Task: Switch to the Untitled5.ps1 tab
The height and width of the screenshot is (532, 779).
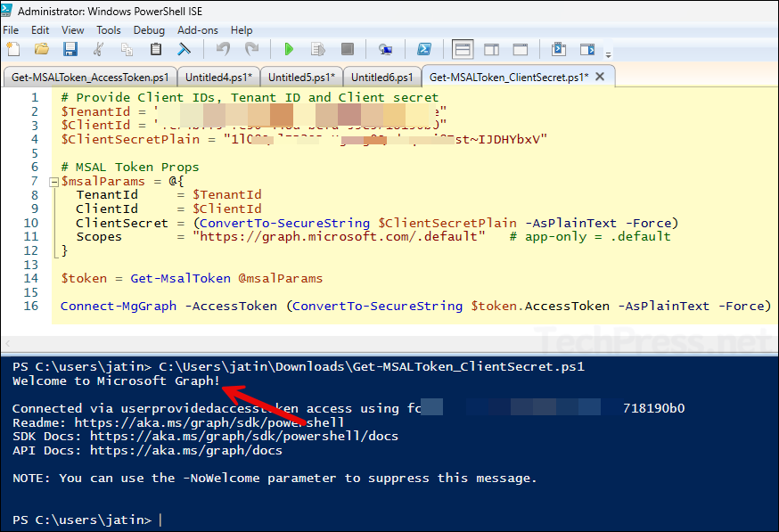Action: [300, 78]
